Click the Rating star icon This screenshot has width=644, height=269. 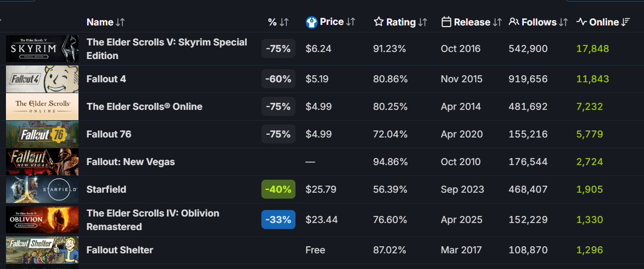379,22
